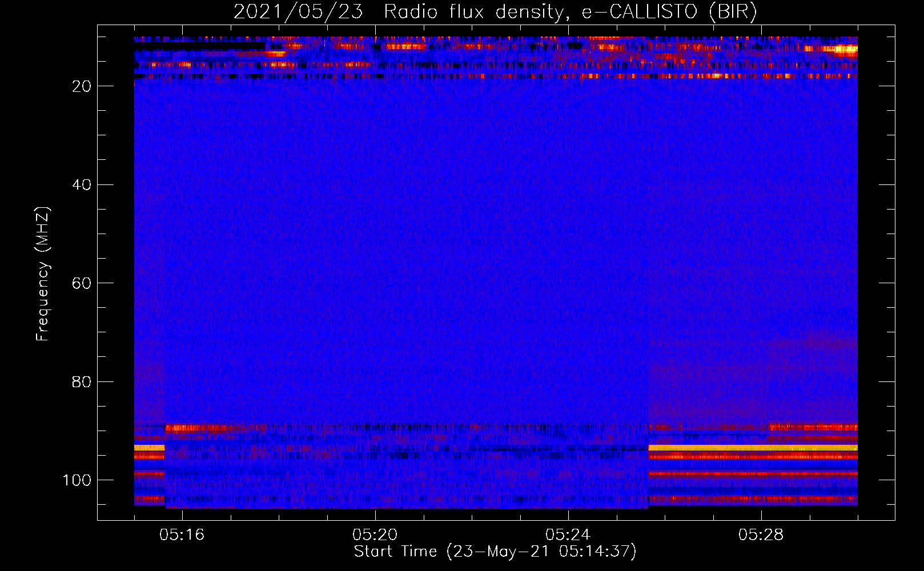Click the 40 MHz tick label
924x571 pixels.
(82, 185)
